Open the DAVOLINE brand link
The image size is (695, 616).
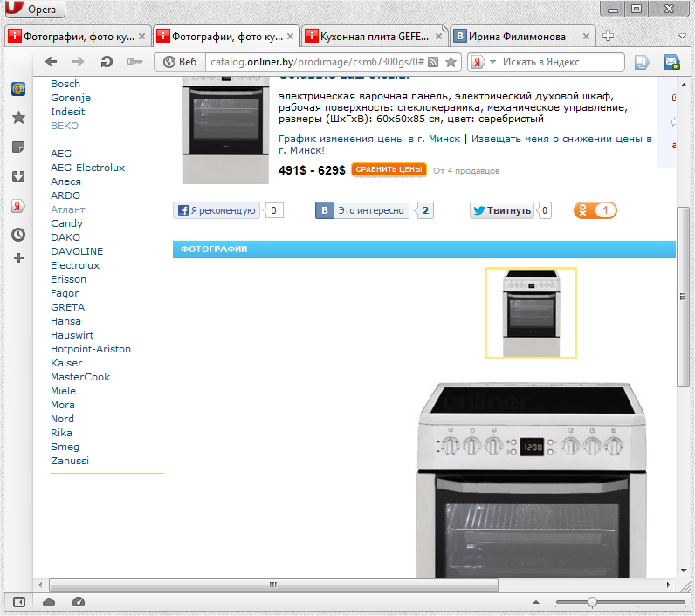point(77,251)
